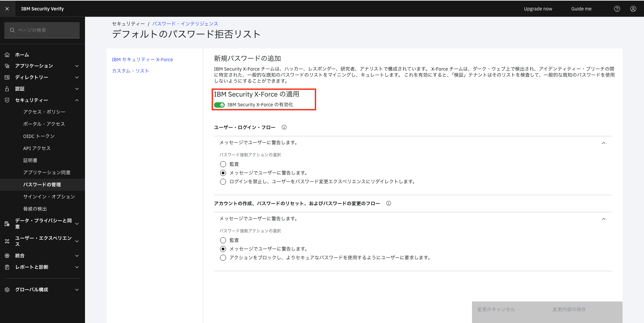Expand the 統合 menu chevron
644x323 pixels.
click(x=77, y=256)
